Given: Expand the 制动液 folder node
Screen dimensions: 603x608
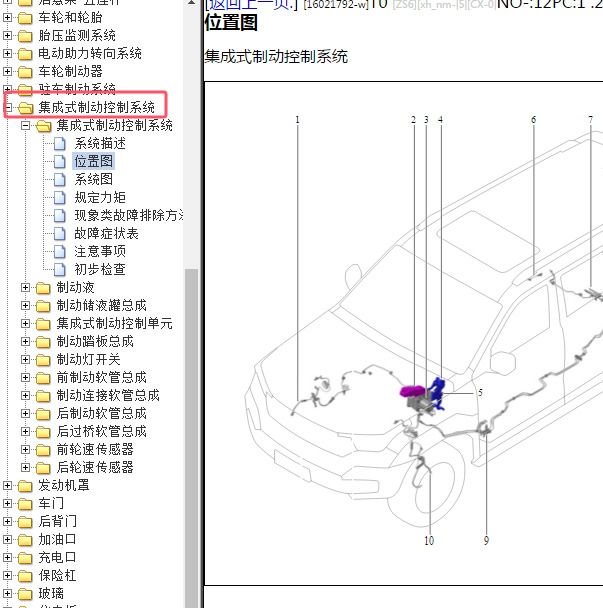Looking at the screenshot, I should coord(25,287).
